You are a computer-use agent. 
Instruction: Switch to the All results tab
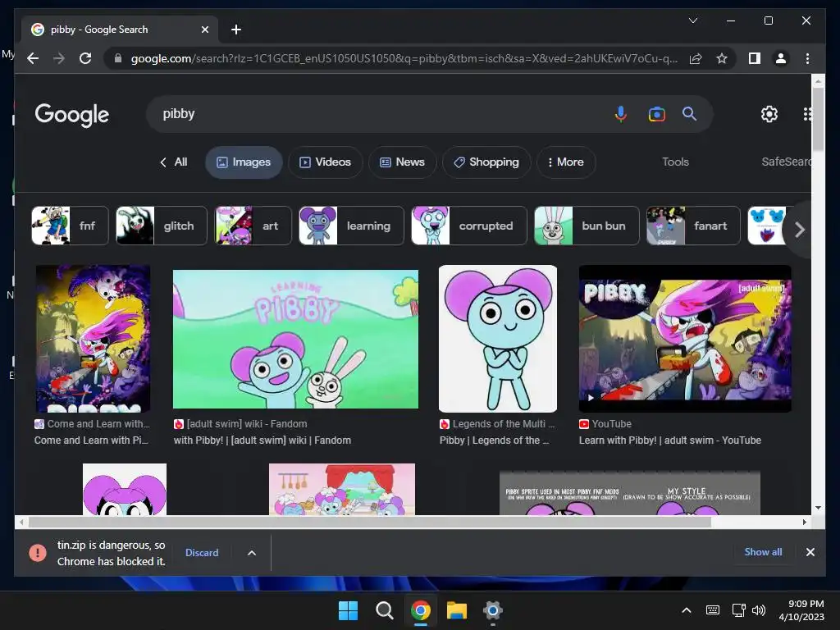pos(174,162)
